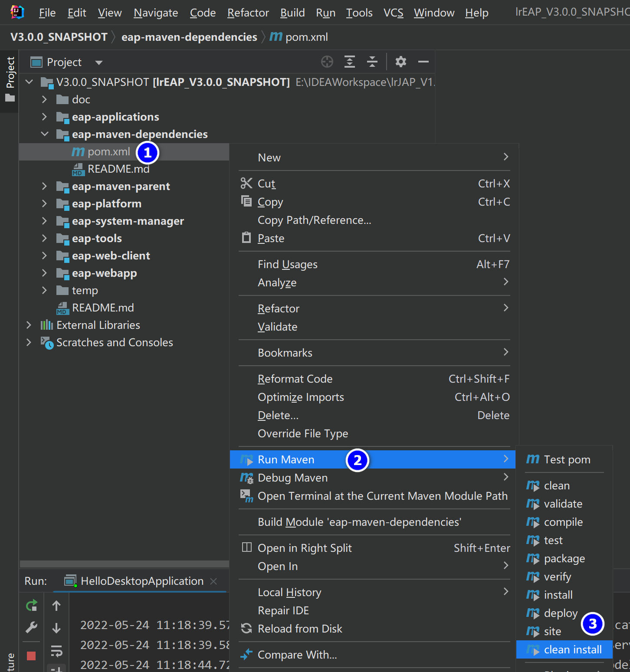This screenshot has width=630, height=672.
Task: Expand the temp folder
Action: tap(44, 290)
